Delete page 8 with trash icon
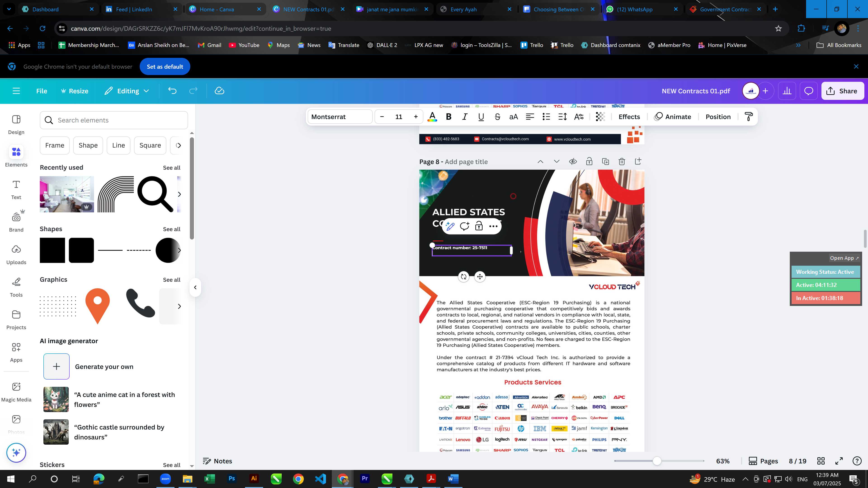The image size is (868, 488). tap(622, 162)
